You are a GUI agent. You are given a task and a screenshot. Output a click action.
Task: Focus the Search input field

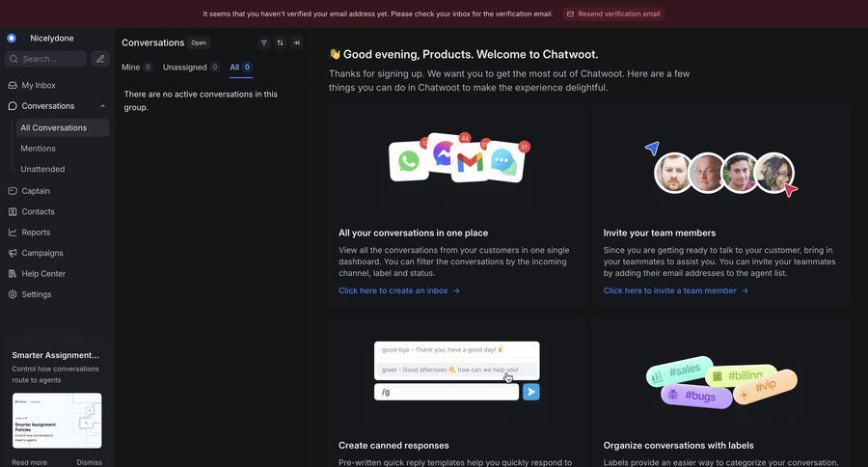(x=45, y=59)
